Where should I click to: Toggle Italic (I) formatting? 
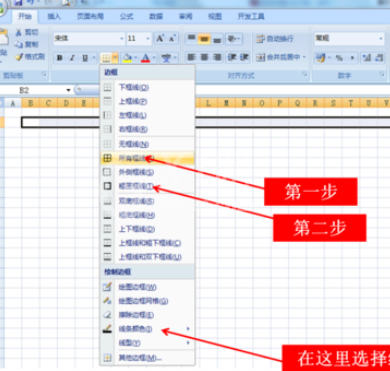[72, 58]
